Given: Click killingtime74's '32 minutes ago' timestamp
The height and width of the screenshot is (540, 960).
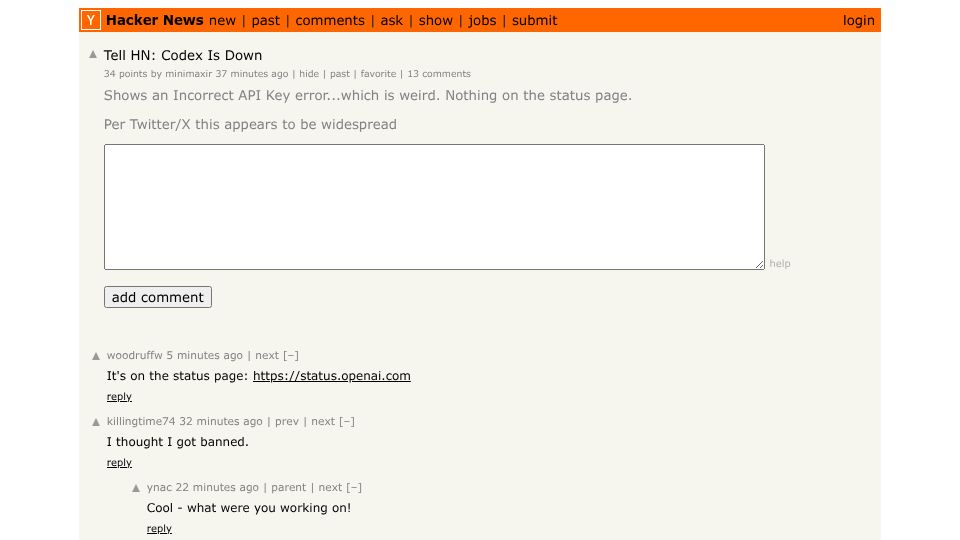Looking at the screenshot, I should click(x=220, y=421).
